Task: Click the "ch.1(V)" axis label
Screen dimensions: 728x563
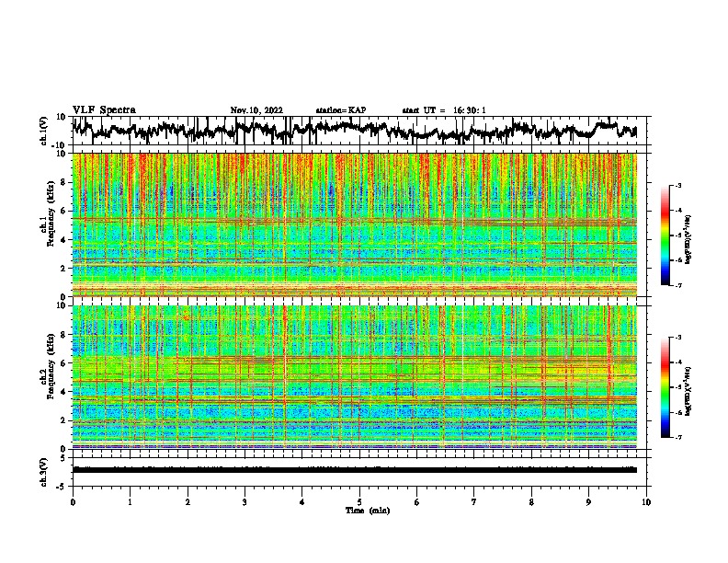Action: (x=45, y=131)
